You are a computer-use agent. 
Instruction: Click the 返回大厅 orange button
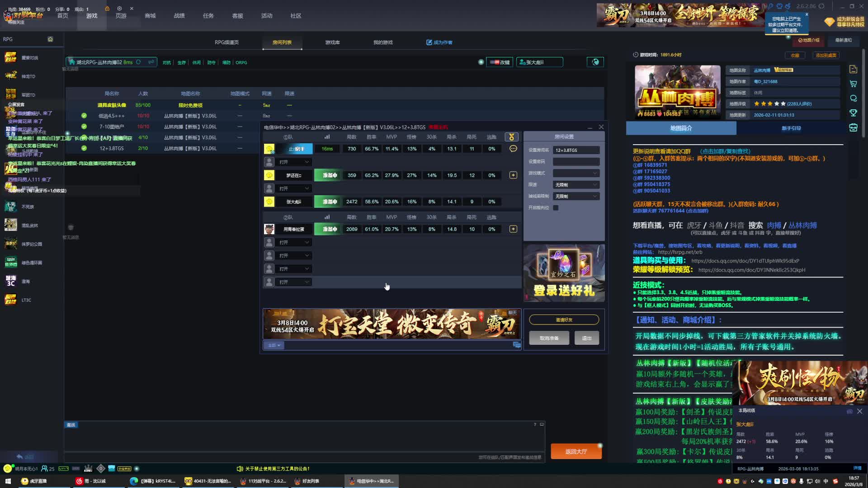[x=576, y=451]
